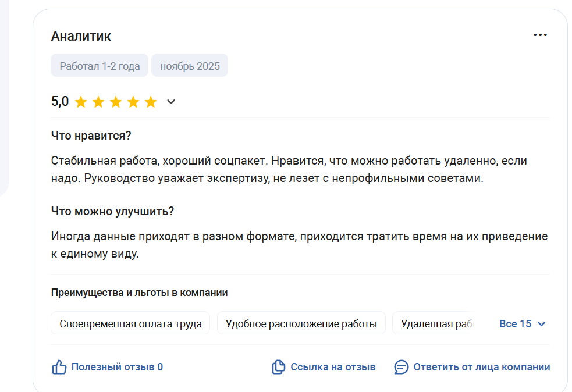This screenshot has height=392, width=572.
Task: Click the speech bubble reply icon
Action: click(401, 367)
